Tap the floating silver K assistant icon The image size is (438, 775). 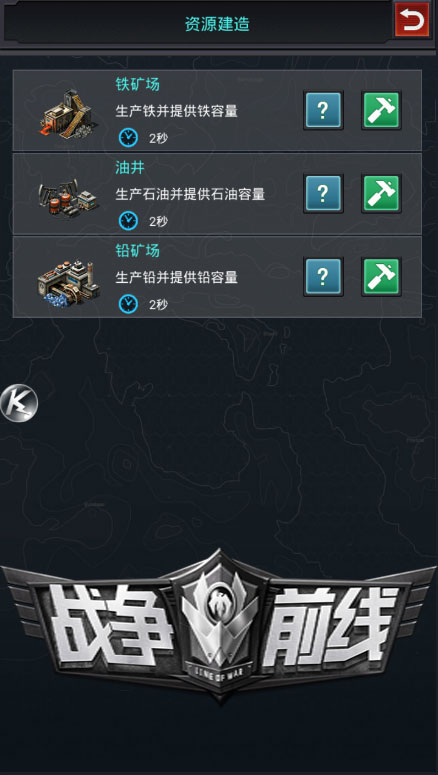point(19,403)
